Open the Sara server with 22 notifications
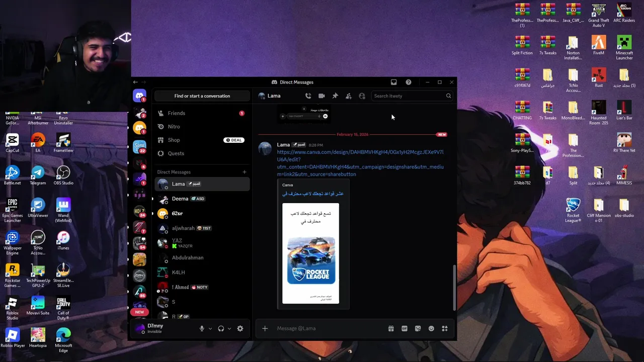The height and width of the screenshot is (362, 644). tap(139, 146)
